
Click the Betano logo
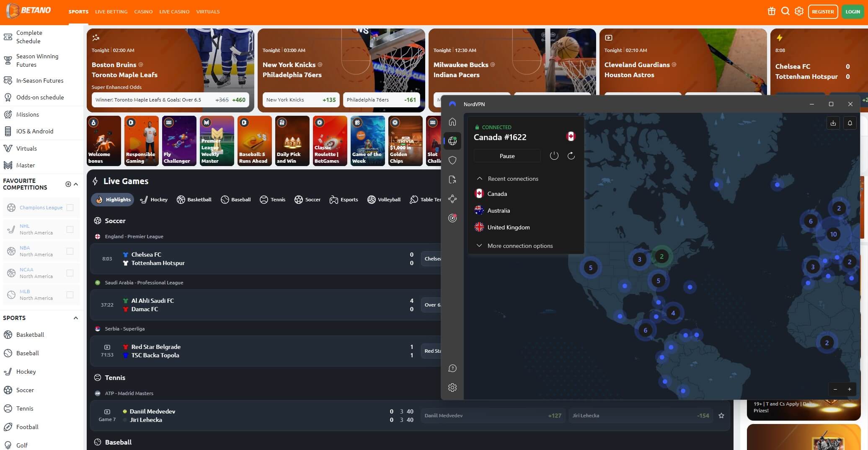click(x=29, y=11)
